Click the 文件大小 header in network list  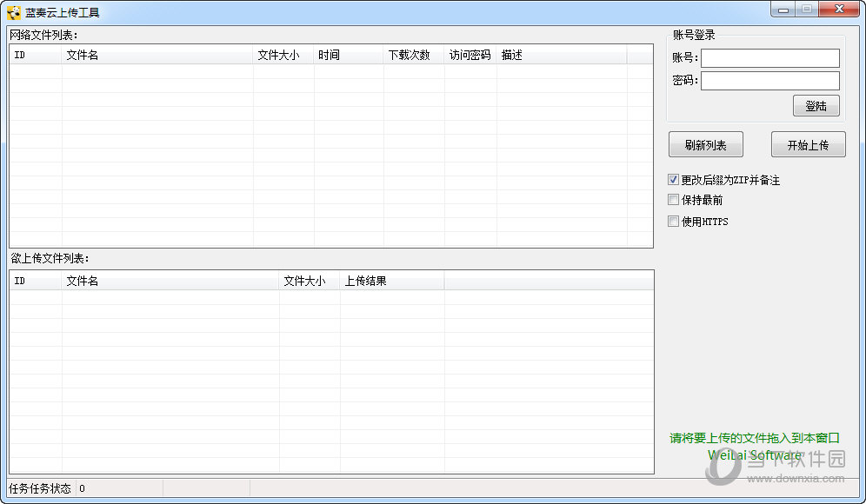click(283, 55)
